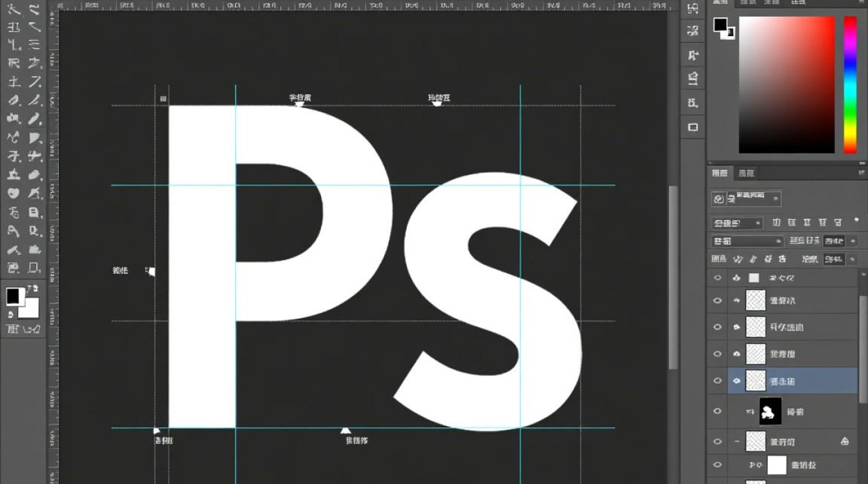Image resolution: width=868 pixels, height=484 pixels.
Task: Click the black foreground swatch in left toolbar
Action: tap(14, 296)
